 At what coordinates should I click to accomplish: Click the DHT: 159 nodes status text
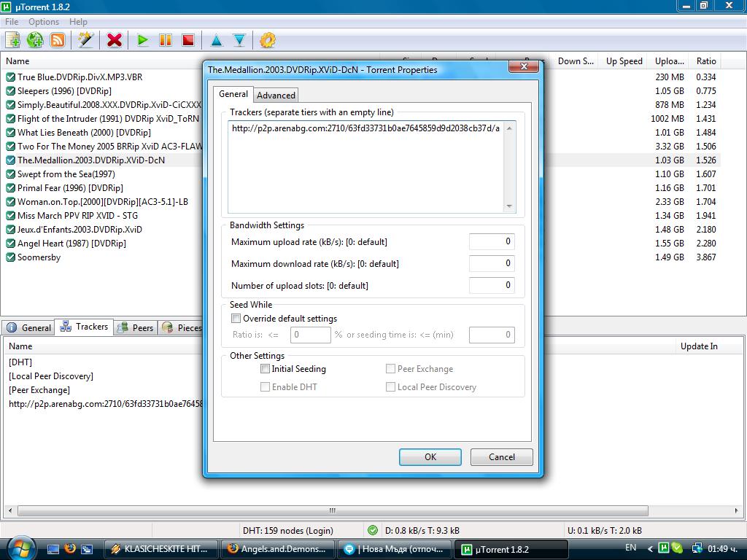tap(287, 531)
